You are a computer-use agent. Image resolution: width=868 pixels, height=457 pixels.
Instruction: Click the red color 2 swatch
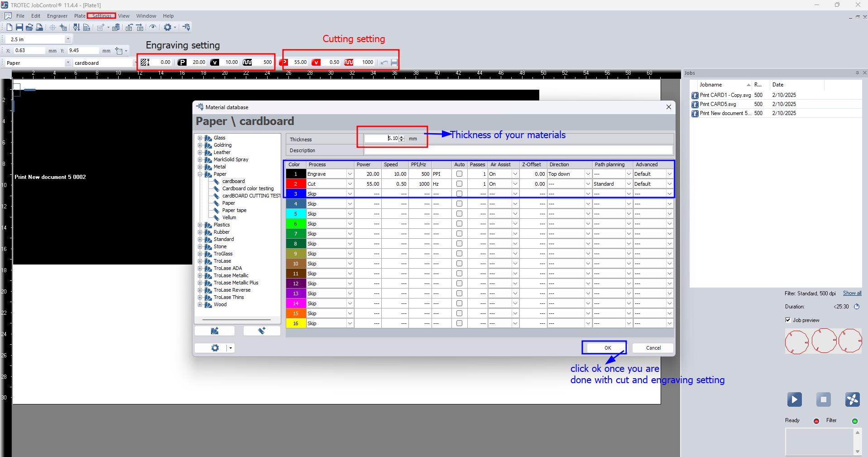pos(296,184)
